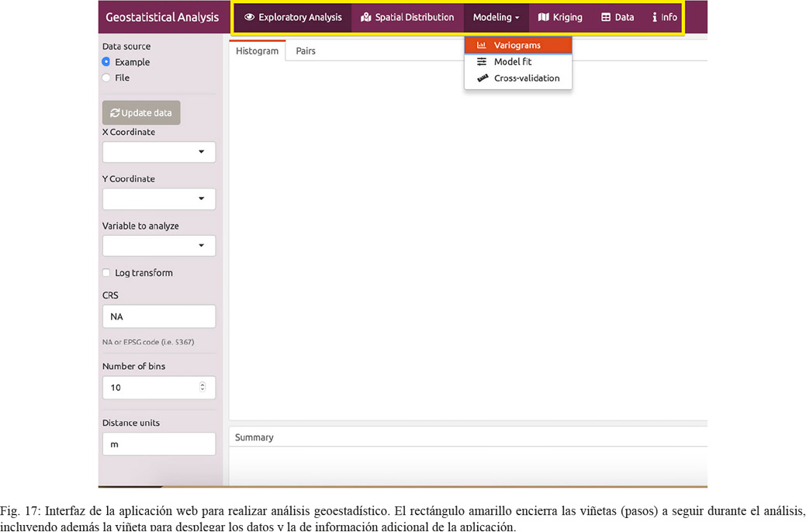Screen dimensions: 806x532
Task: Click the map icon beside Kriging
Action: click(543, 17)
